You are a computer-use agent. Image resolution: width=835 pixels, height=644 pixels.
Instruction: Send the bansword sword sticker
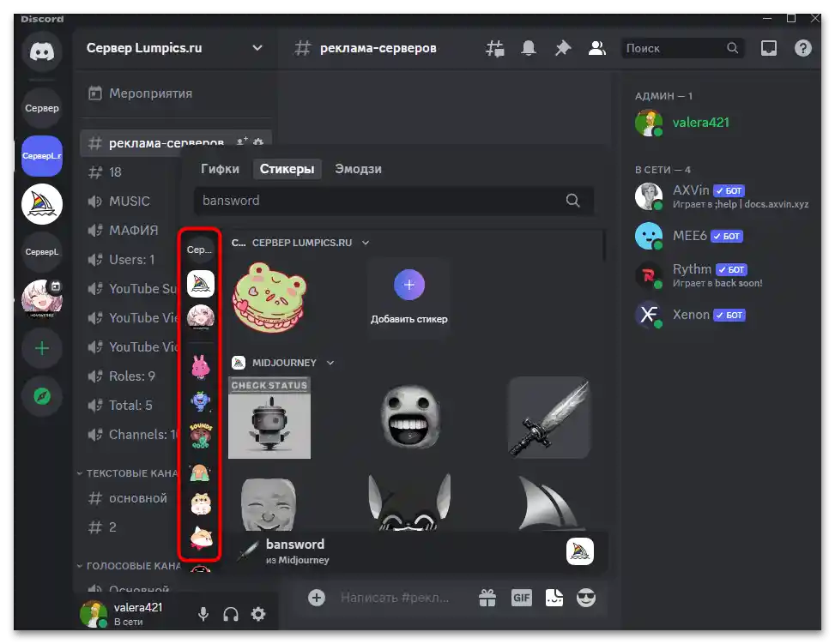549,418
